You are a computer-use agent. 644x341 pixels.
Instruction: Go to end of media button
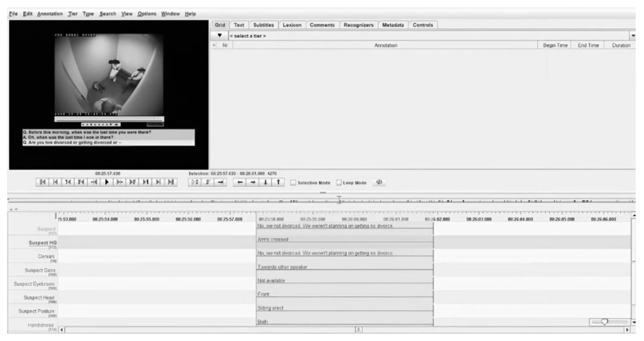(x=171, y=182)
